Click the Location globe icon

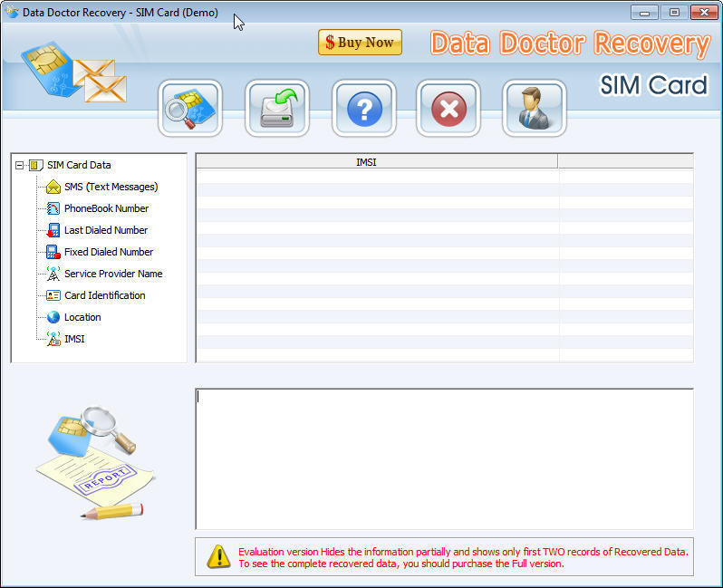(x=53, y=317)
